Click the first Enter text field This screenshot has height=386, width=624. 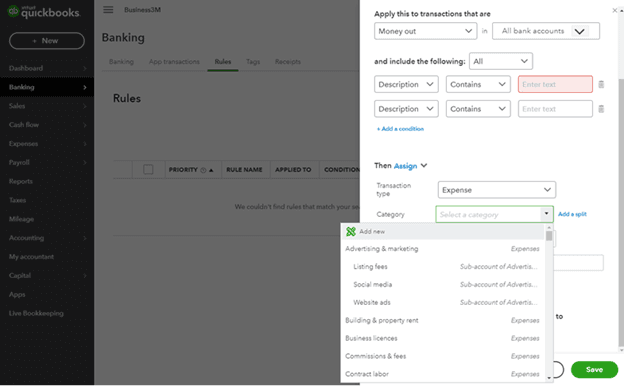(x=555, y=84)
